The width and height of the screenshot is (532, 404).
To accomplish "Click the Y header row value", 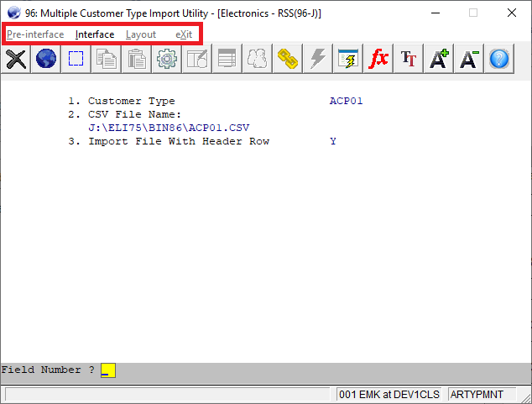I will click(x=333, y=141).
